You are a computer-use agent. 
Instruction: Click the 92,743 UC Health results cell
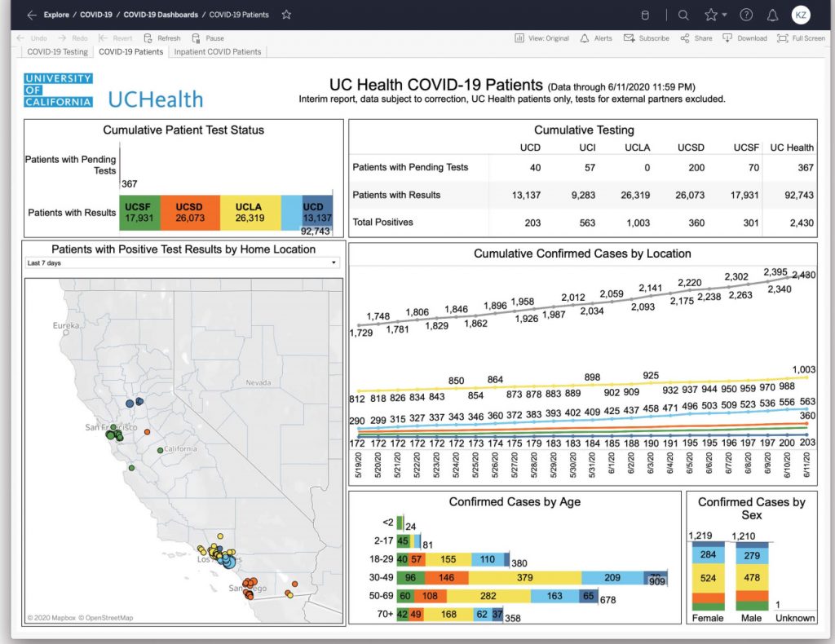point(799,196)
